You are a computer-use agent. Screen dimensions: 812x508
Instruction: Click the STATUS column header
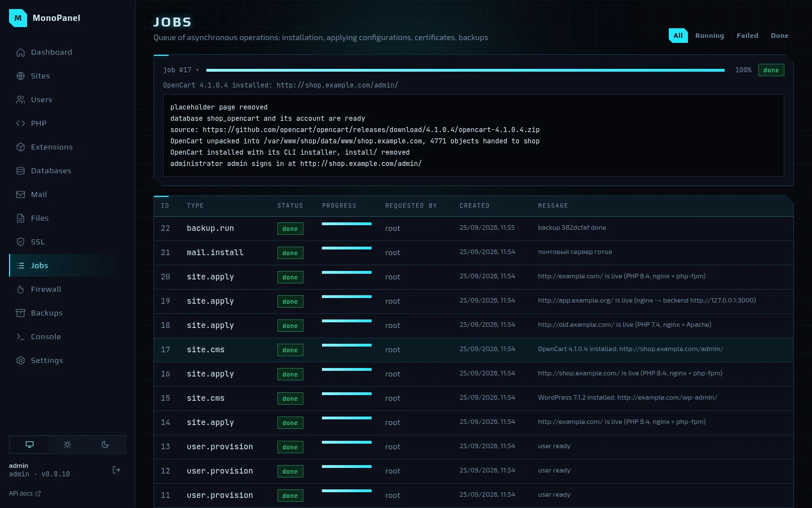click(290, 206)
